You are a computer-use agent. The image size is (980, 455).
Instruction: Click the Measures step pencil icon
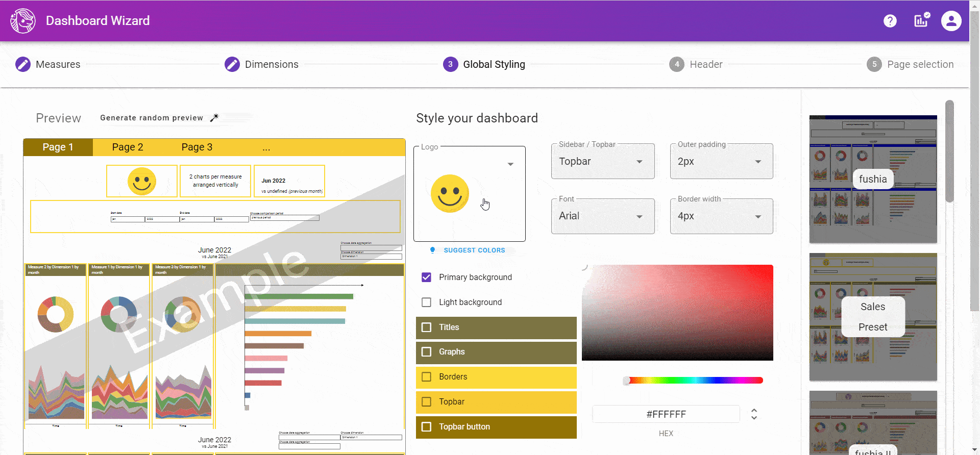[x=23, y=64]
